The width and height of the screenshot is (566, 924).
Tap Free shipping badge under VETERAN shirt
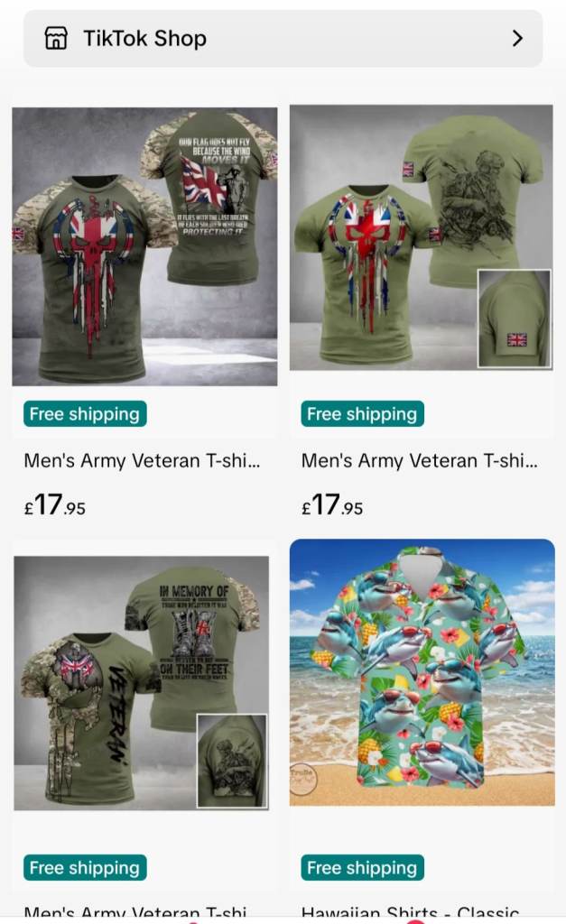85,867
